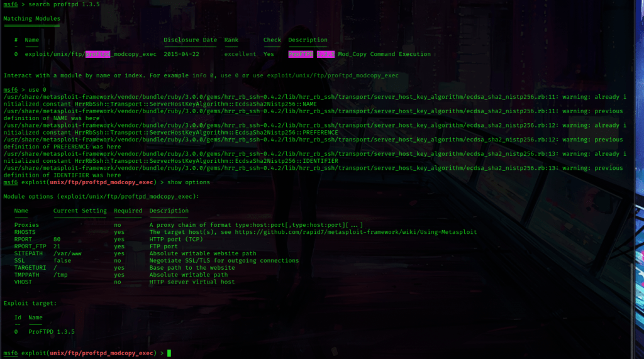Viewport: 644px width, 359px height.
Task: Click the SSL setting 'false'
Action: pos(62,260)
